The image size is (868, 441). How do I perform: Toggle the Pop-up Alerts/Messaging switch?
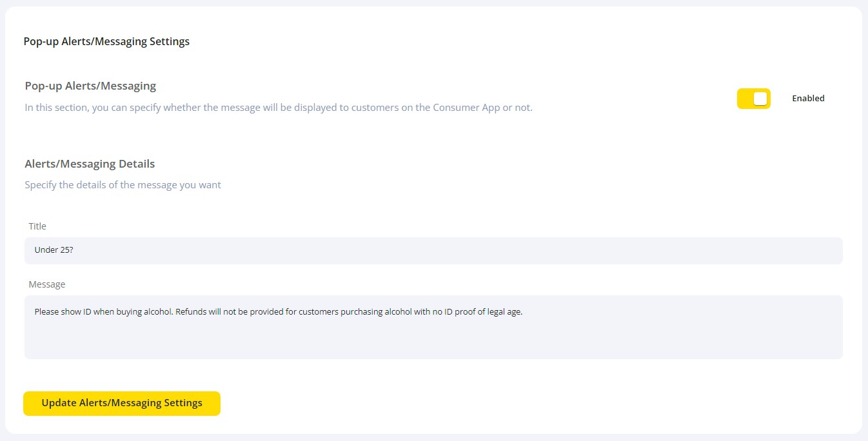(x=753, y=98)
